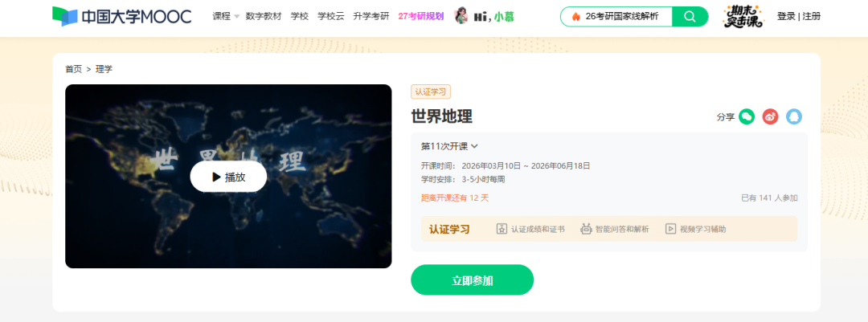Screen dimensions: 868x322
Task: Share course via Weibo icon
Action: 771,116
